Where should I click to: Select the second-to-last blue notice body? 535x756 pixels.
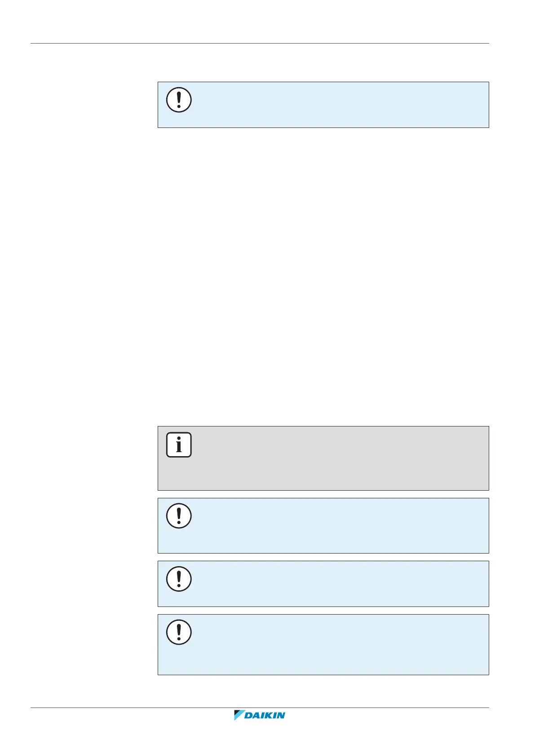coord(323,584)
